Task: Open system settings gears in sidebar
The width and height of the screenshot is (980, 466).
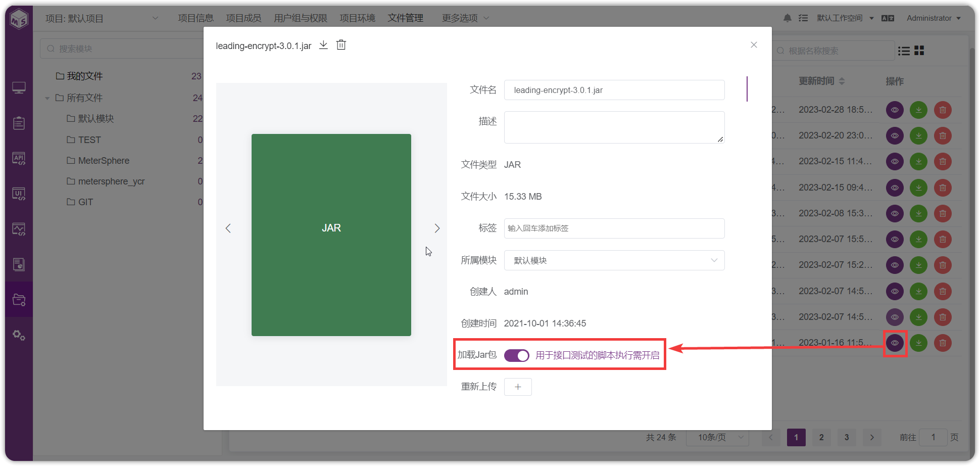Action: [x=19, y=335]
